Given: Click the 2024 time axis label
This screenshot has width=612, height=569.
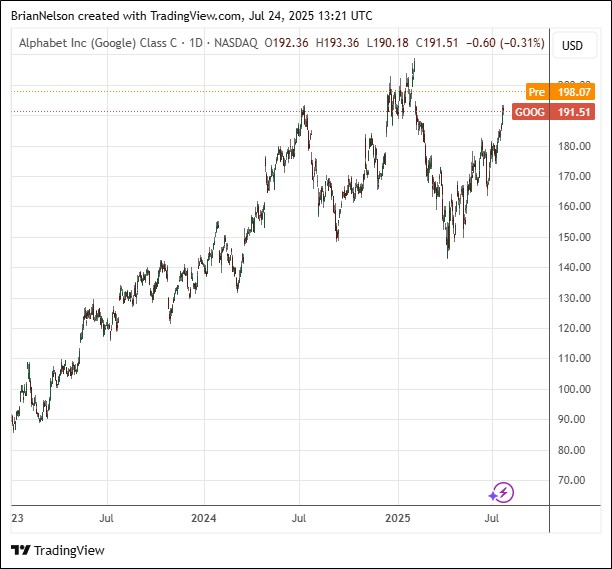Looking at the screenshot, I should click(203, 518).
